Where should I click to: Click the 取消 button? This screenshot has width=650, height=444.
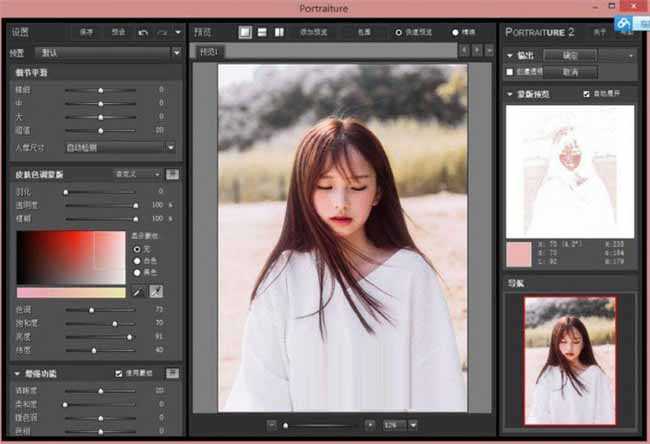[x=571, y=72]
